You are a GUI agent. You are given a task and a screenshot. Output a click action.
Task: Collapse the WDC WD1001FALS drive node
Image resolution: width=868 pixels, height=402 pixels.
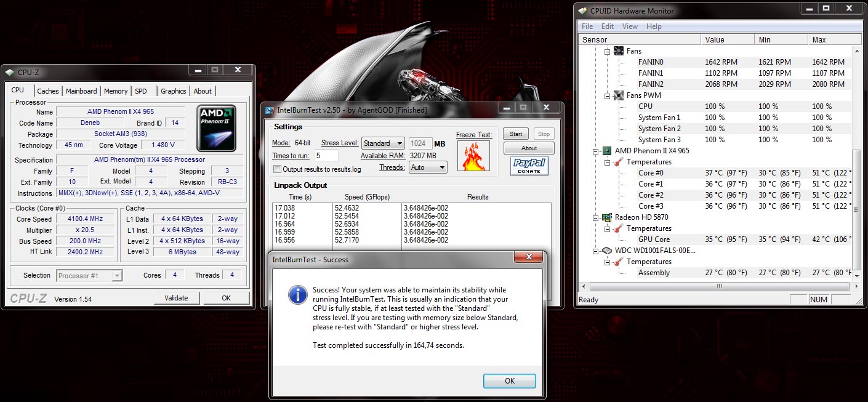tap(595, 251)
